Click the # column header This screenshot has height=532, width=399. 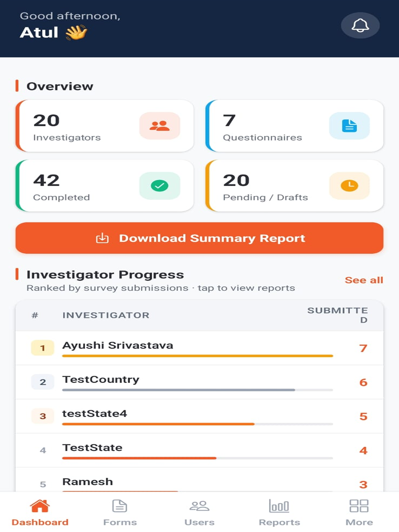click(35, 315)
